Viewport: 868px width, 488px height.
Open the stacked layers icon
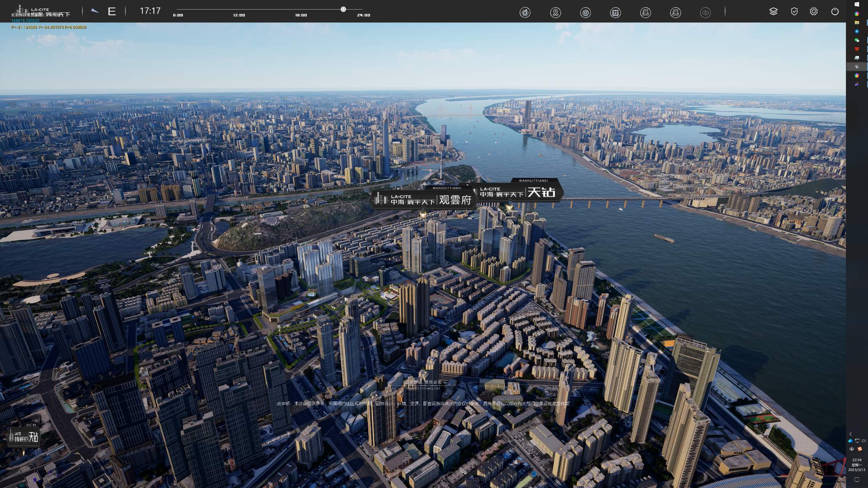pyautogui.click(x=773, y=11)
